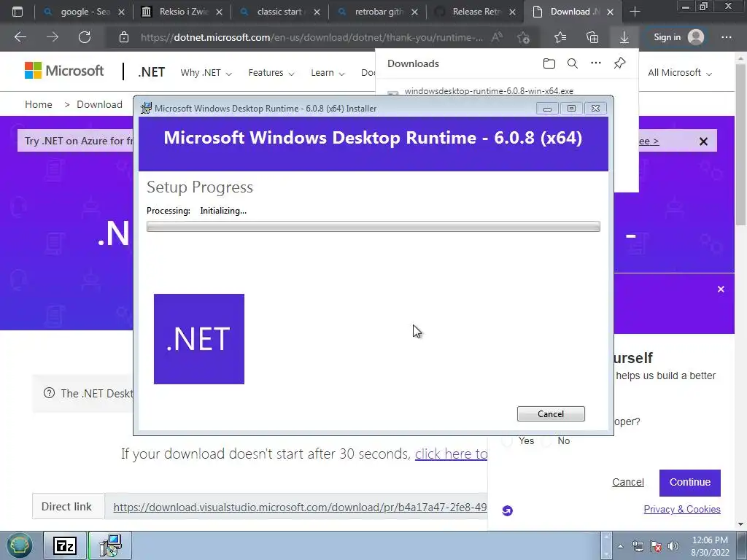Switch to the Release Retro tab
Viewport: 747px width, 560px height.
pyautogui.click(x=476, y=12)
